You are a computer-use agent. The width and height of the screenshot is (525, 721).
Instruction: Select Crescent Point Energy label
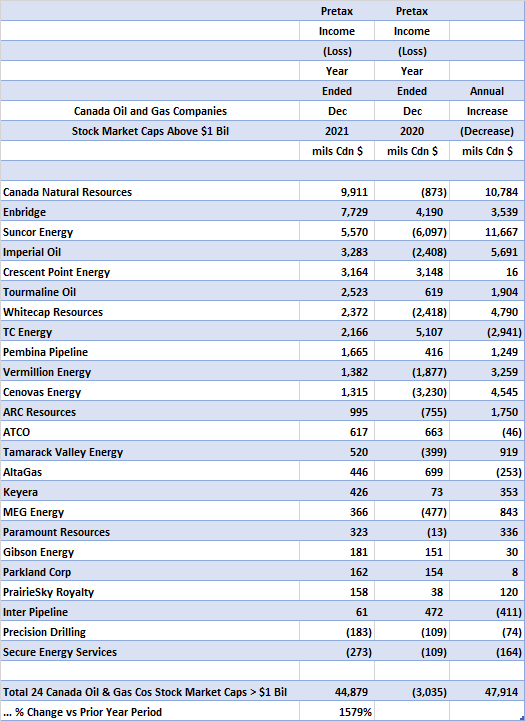pos(57,272)
